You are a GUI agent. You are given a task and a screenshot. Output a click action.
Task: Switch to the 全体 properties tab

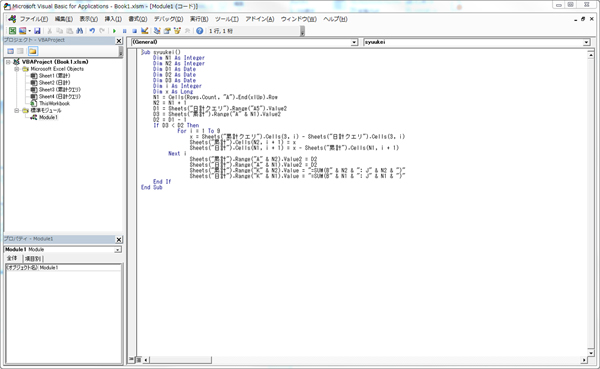tap(13, 258)
